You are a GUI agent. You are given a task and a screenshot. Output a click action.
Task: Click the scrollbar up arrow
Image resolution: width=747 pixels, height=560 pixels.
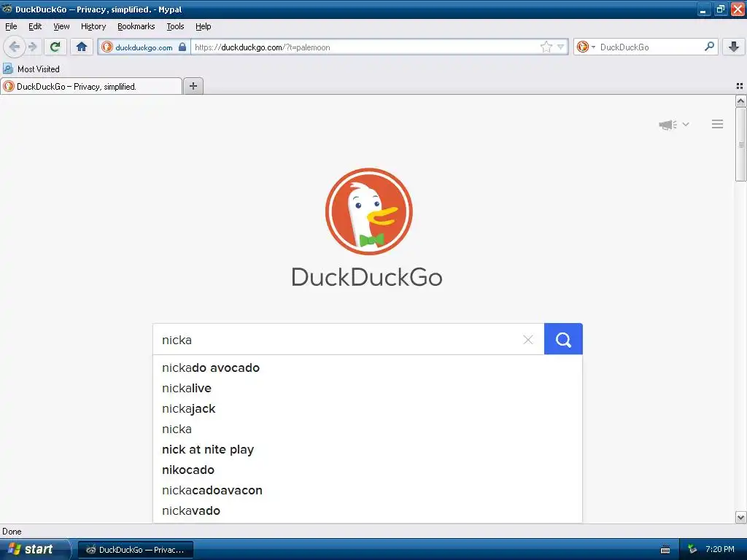pyautogui.click(x=740, y=101)
